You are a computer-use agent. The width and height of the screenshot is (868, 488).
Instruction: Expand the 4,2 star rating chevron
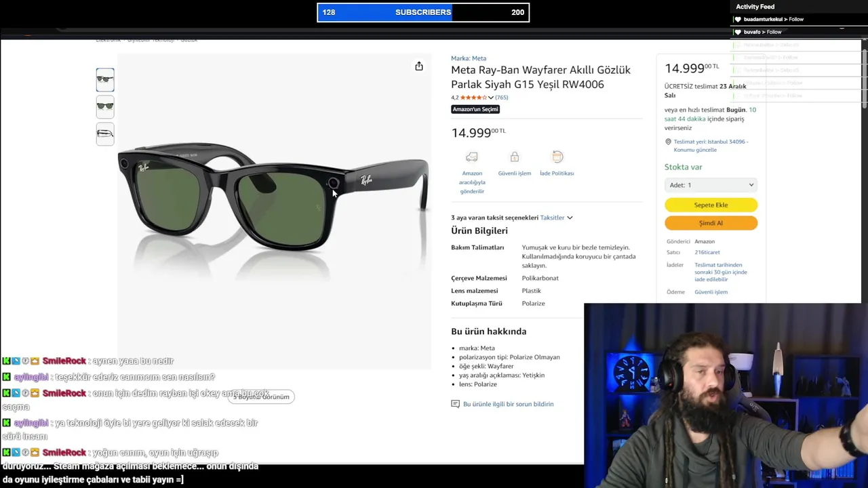491,98
